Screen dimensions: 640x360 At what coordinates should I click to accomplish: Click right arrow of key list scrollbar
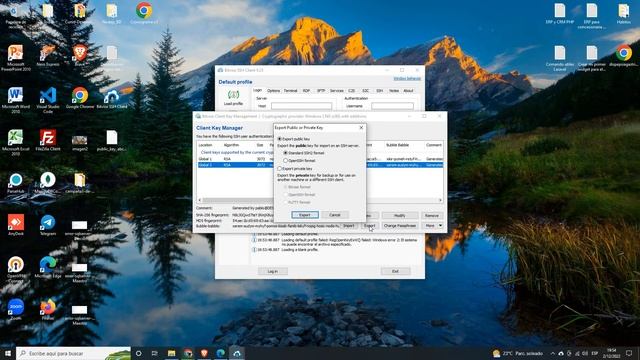(x=440, y=200)
